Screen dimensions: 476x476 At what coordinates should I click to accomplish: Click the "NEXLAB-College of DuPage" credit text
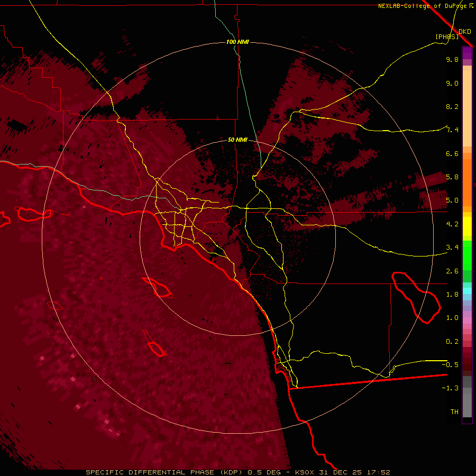click(423, 6)
